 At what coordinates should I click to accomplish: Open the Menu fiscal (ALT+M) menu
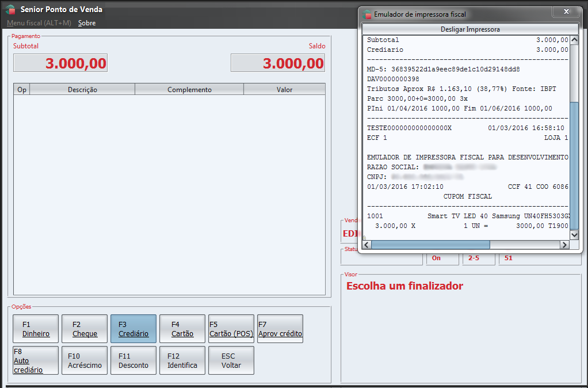tap(39, 23)
